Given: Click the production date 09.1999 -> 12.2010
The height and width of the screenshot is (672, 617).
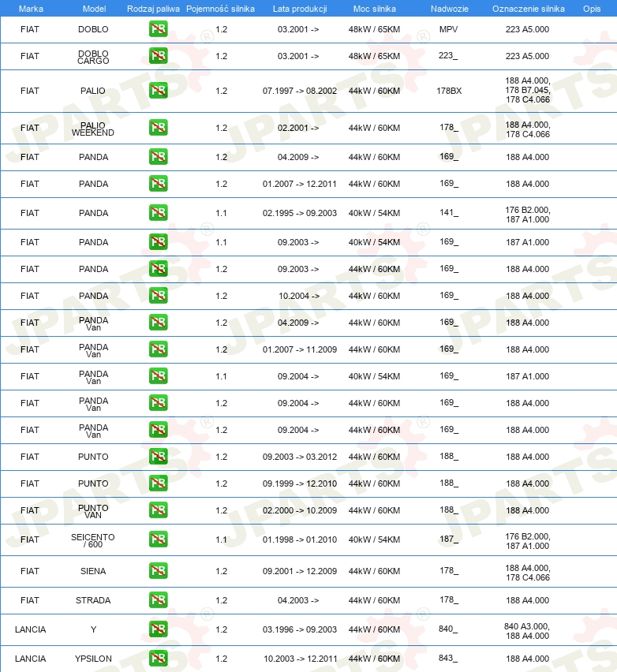Looking at the screenshot, I should 300,483.
